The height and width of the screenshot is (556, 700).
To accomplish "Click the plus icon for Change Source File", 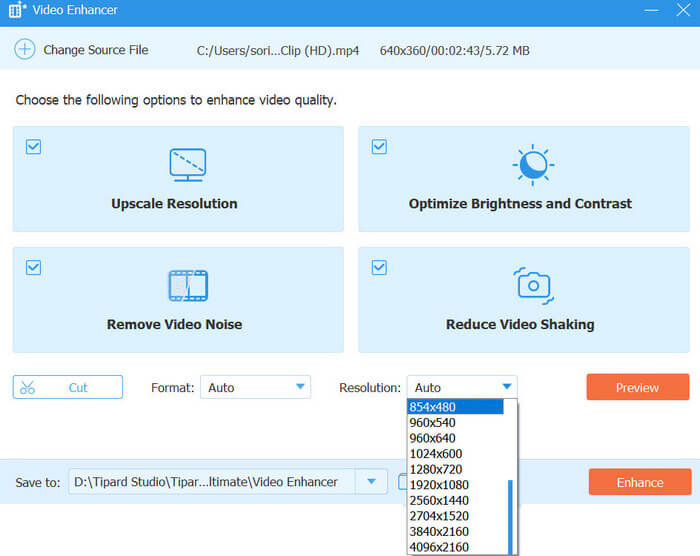I will (25, 50).
